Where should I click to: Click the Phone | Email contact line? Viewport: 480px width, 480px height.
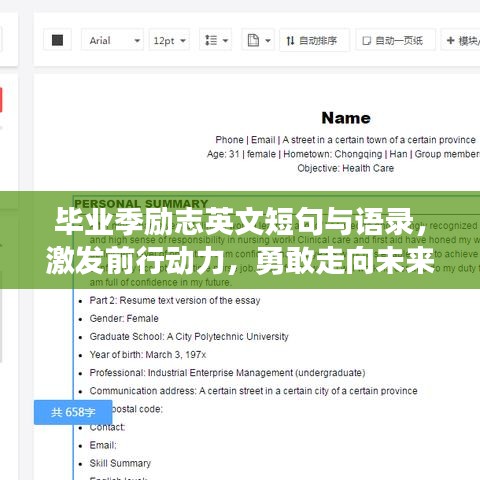[x=345, y=140]
